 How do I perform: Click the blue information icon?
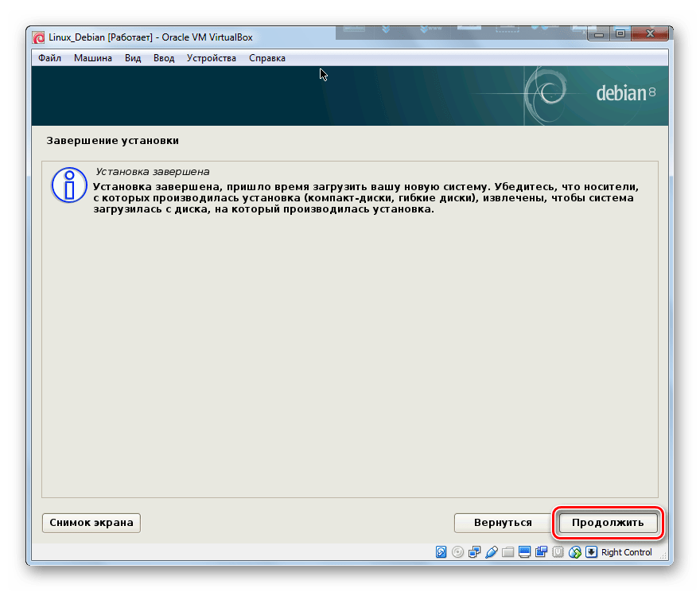(69, 185)
